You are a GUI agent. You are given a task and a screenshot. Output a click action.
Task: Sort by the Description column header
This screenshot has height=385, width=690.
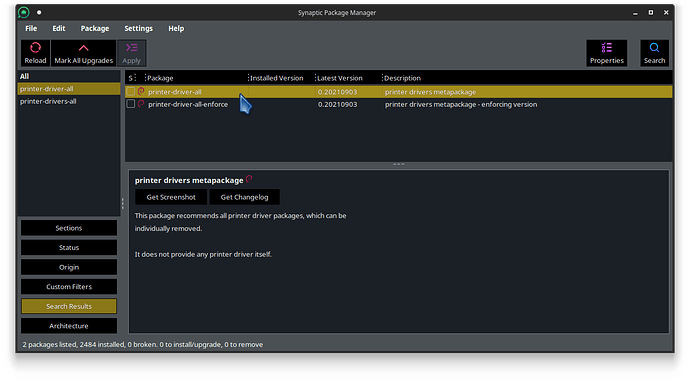[527, 78]
